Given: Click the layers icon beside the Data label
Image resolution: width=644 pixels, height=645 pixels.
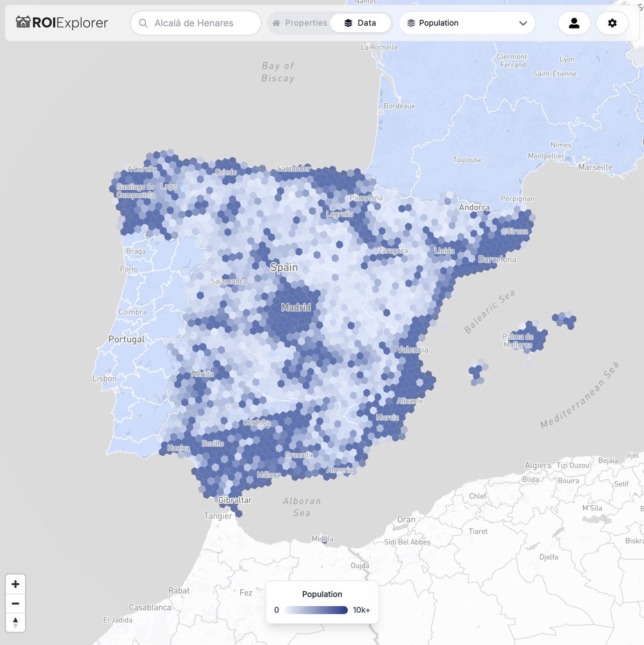Looking at the screenshot, I should (x=347, y=23).
